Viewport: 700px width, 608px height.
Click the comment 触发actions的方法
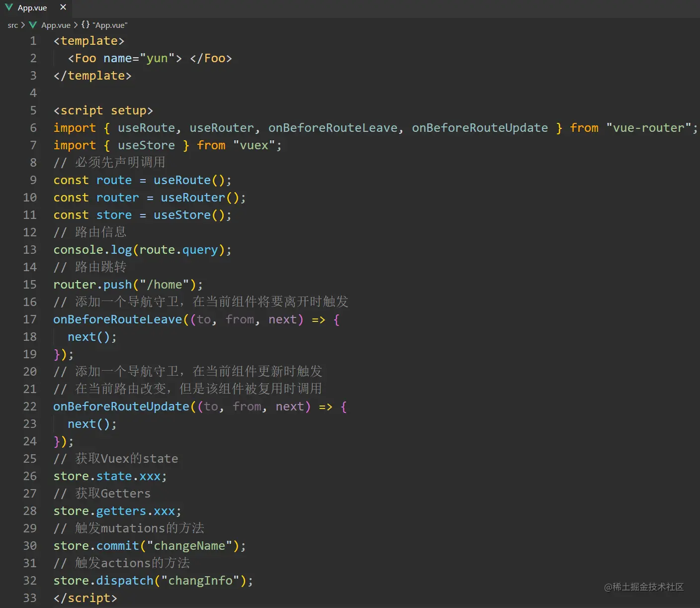coord(122,563)
